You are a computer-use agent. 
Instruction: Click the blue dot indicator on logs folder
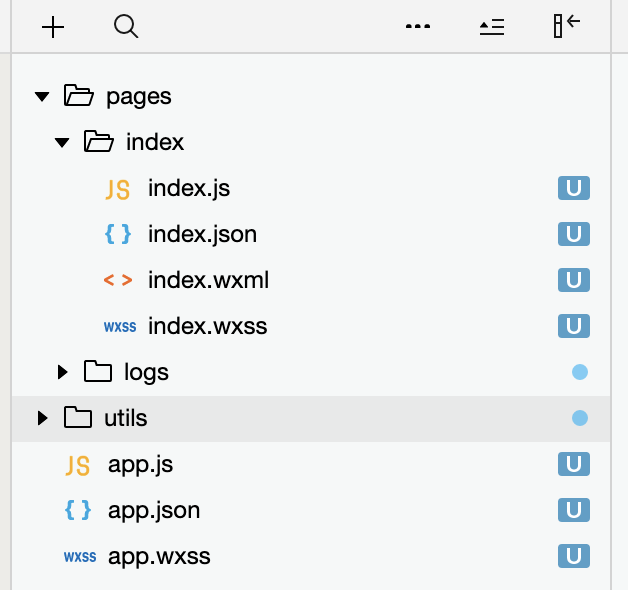pyautogui.click(x=580, y=372)
